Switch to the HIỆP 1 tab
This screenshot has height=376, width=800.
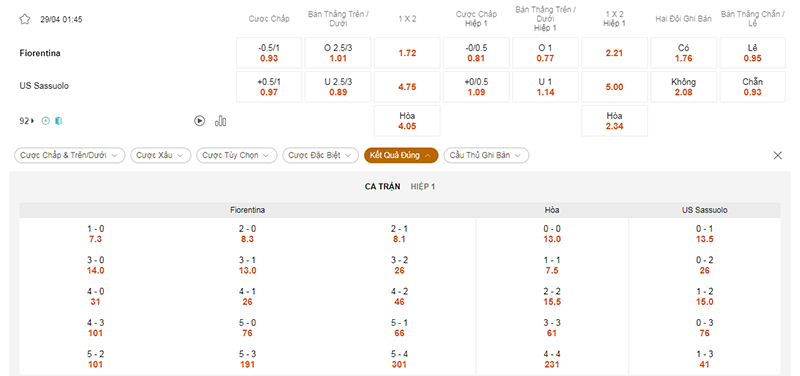(423, 187)
